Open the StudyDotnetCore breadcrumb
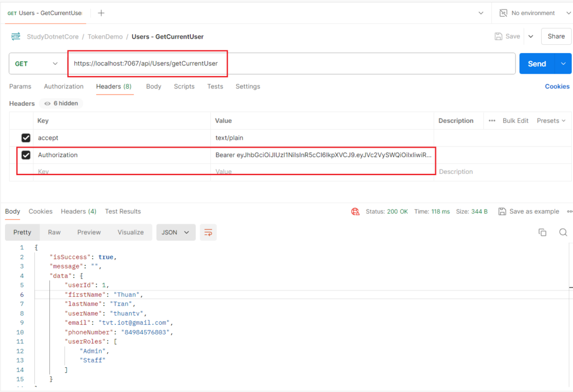The image size is (573, 392). click(x=53, y=36)
